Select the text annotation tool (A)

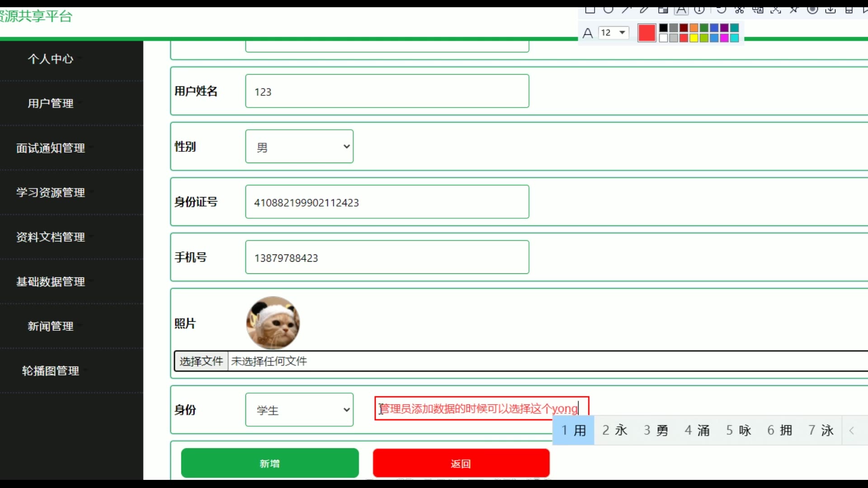click(x=681, y=10)
